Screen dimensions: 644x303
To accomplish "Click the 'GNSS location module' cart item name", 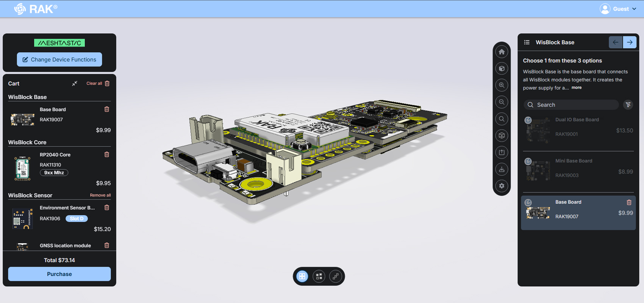I will click(65, 245).
